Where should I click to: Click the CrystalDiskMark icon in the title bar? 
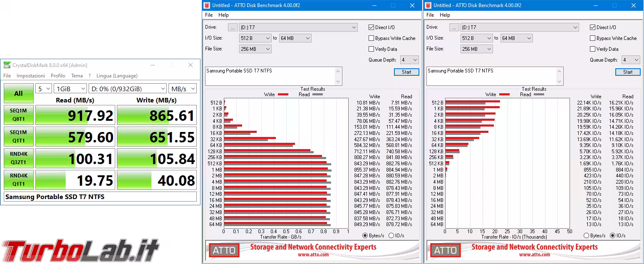[x=7, y=65]
